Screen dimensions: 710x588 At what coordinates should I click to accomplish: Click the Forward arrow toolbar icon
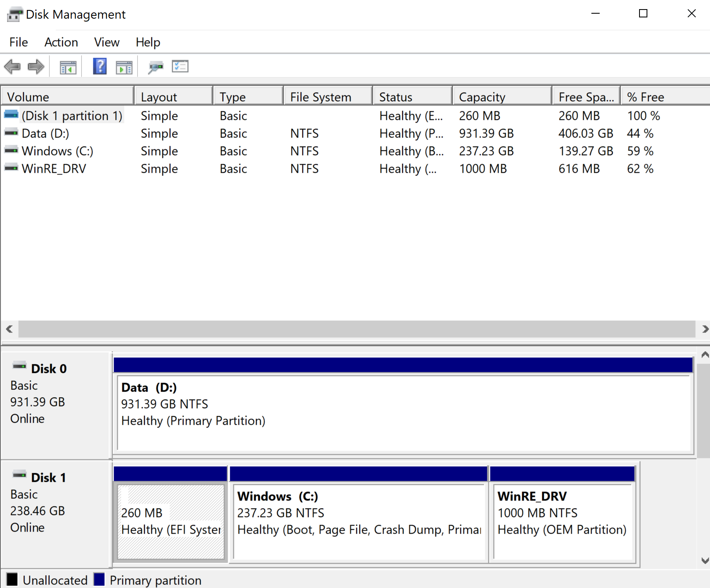pos(36,66)
